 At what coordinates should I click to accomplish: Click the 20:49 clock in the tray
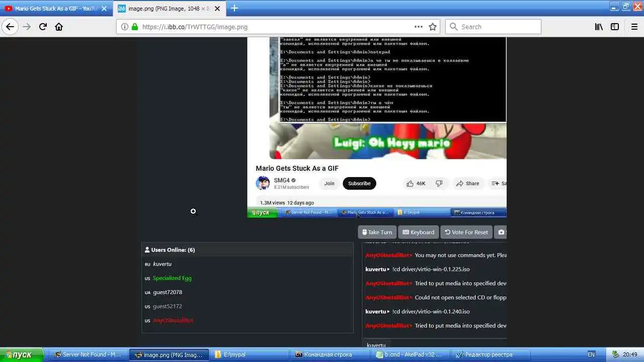pyautogui.click(x=630, y=354)
